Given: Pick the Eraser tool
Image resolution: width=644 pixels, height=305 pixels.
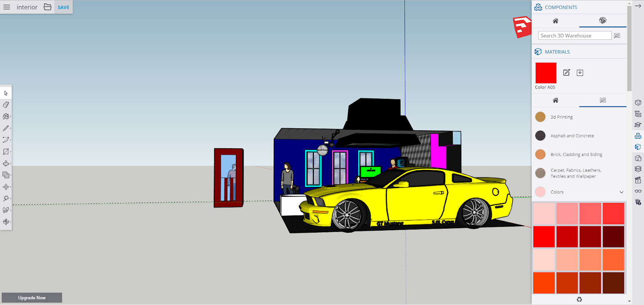Looking at the screenshot, I should click(6, 105).
